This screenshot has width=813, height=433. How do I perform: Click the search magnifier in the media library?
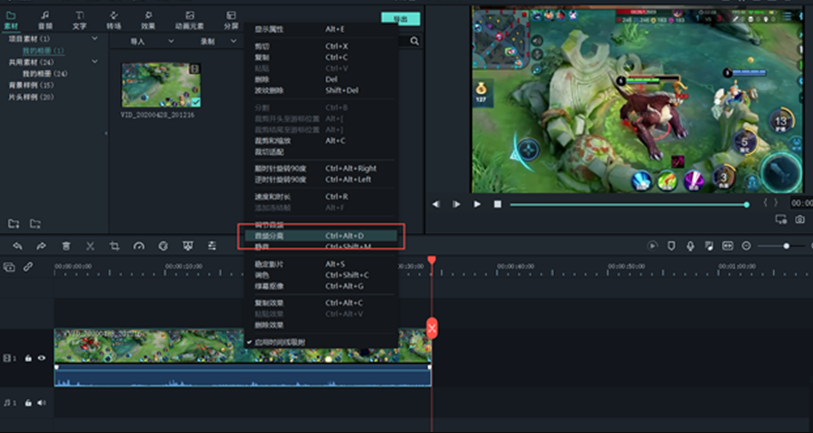(x=414, y=41)
